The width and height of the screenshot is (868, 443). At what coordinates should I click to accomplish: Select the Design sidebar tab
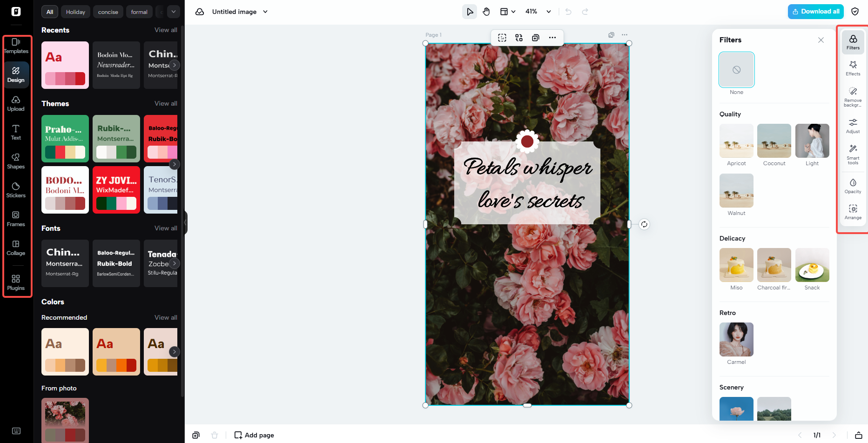(16, 75)
